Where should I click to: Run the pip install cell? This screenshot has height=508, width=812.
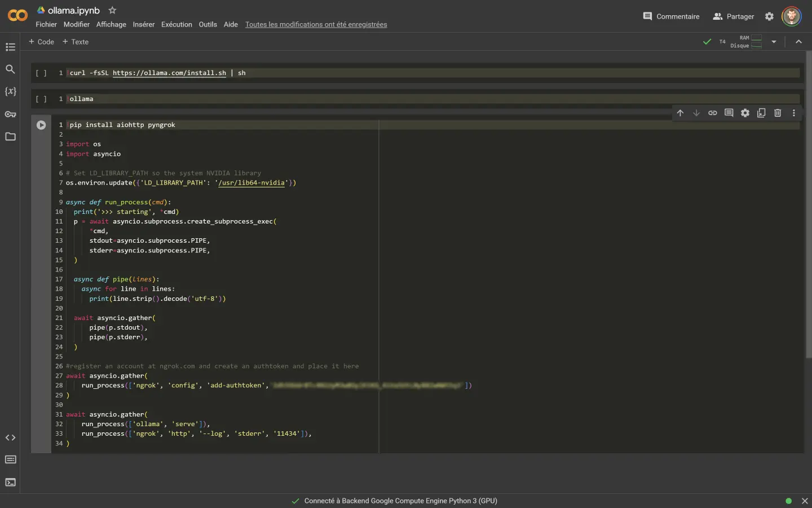pos(41,125)
